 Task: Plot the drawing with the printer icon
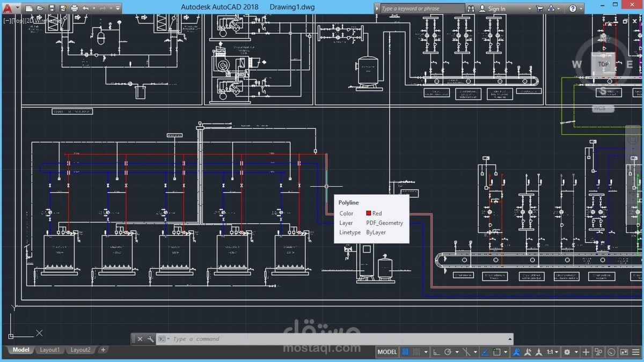pos(74,8)
